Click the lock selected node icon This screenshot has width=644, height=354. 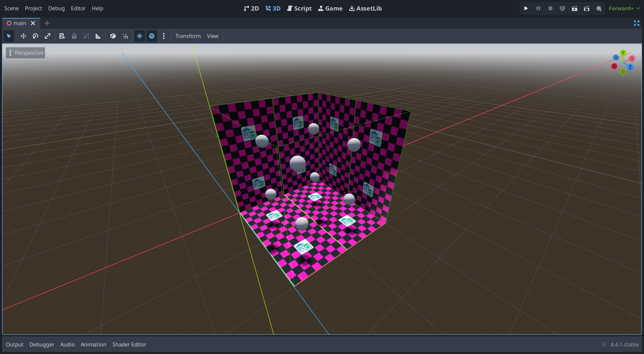pos(74,36)
